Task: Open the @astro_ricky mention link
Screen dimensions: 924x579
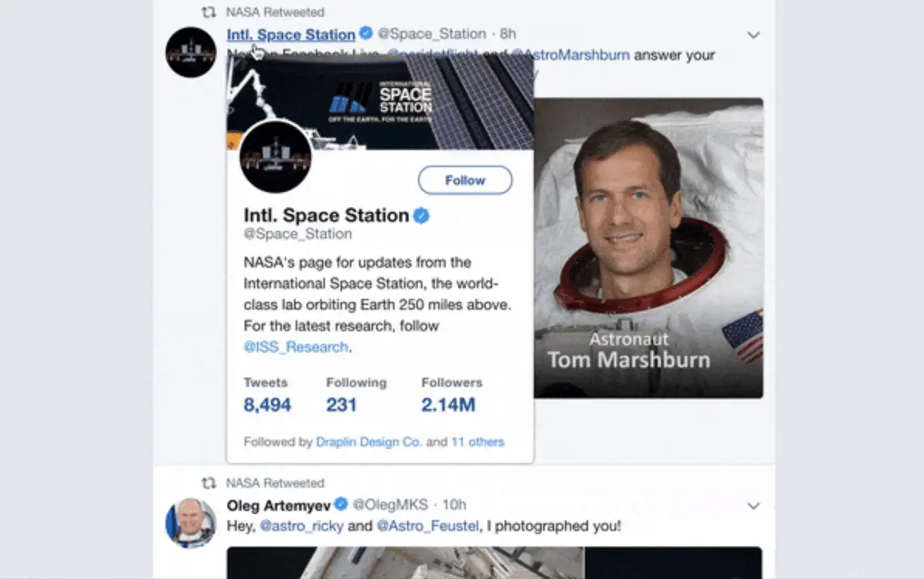Action: click(302, 526)
